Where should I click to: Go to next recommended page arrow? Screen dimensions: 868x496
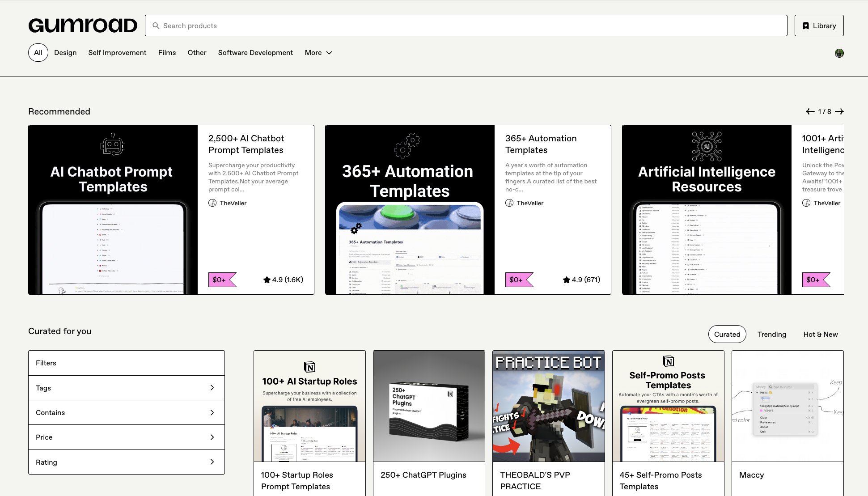coord(839,111)
